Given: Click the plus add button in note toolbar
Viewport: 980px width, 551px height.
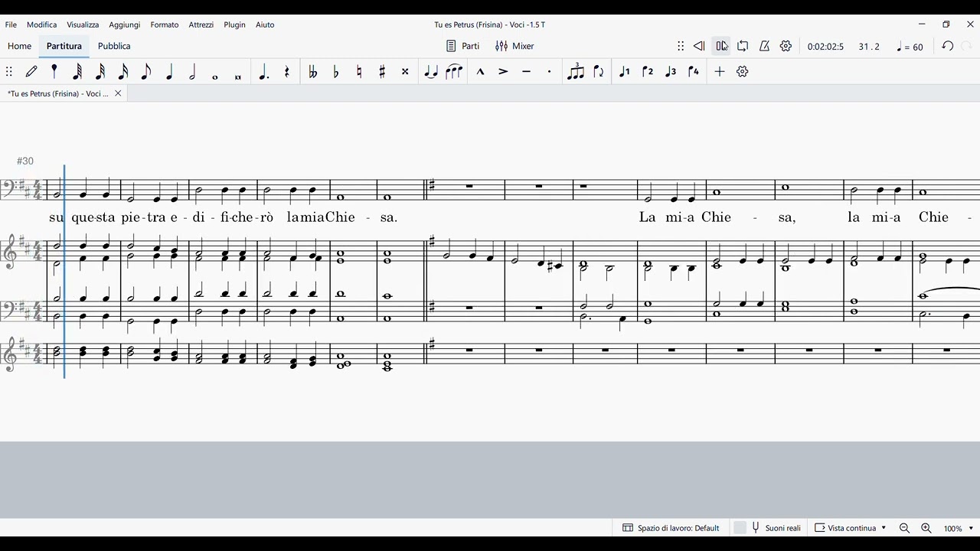Looking at the screenshot, I should pyautogui.click(x=720, y=71).
